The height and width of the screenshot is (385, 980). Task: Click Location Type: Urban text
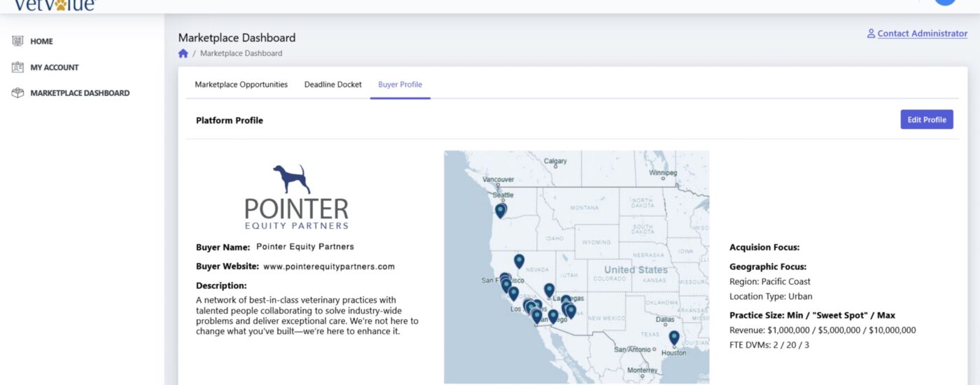coord(771,296)
